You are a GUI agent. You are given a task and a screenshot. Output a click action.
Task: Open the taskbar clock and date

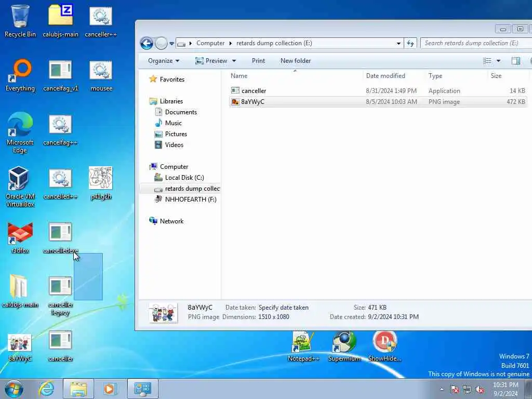[x=506, y=389]
